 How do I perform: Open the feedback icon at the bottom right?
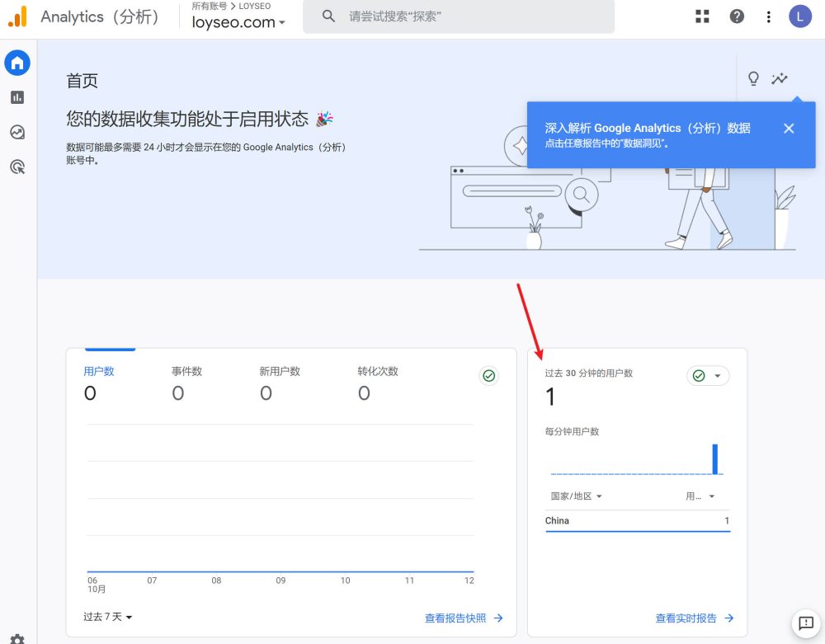point(805,623)
